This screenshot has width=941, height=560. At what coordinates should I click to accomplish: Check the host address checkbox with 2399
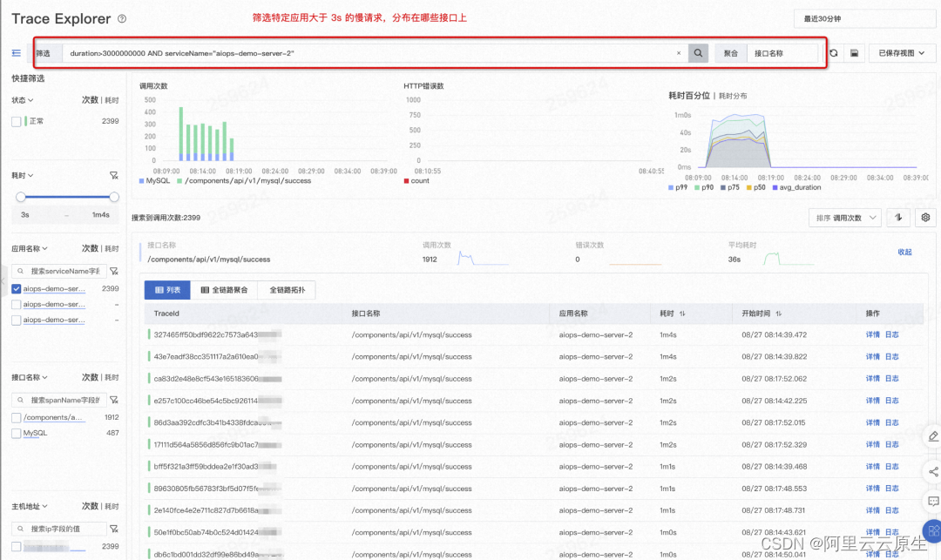tap(17, 547)
